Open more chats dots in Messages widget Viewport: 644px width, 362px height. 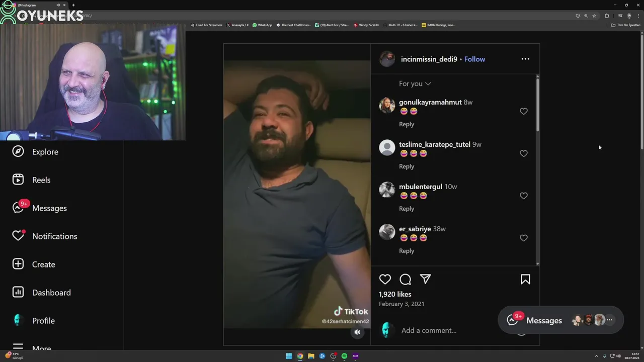(609, 320)
